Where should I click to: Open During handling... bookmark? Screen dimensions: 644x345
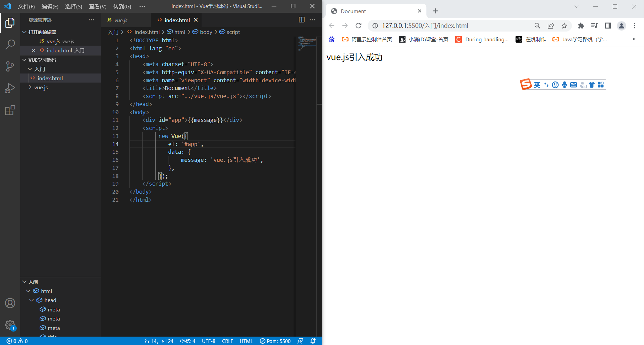482,39
